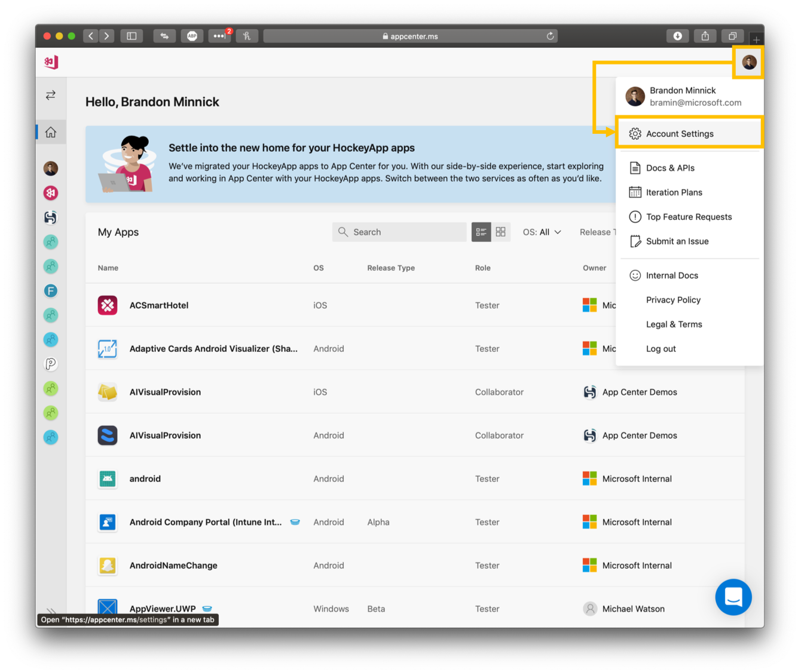The height and width of the screenshot is (672, 798).
Task: Sort by the OS column header
Action: pyautogui.click(x=319, y=268)
